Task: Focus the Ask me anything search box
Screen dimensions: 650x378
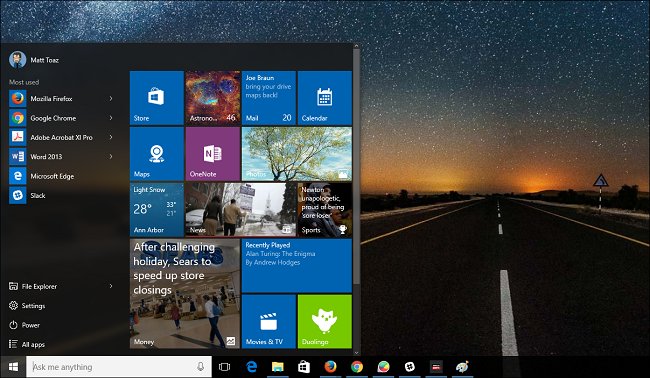Action: [119, 367]
